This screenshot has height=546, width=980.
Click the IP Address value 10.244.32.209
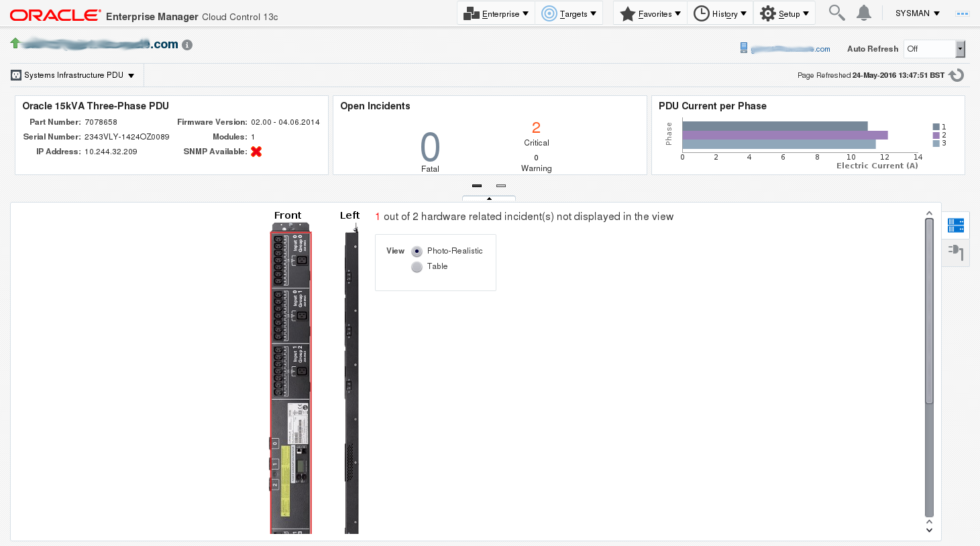pyautogui.click(x=111, y=152)
